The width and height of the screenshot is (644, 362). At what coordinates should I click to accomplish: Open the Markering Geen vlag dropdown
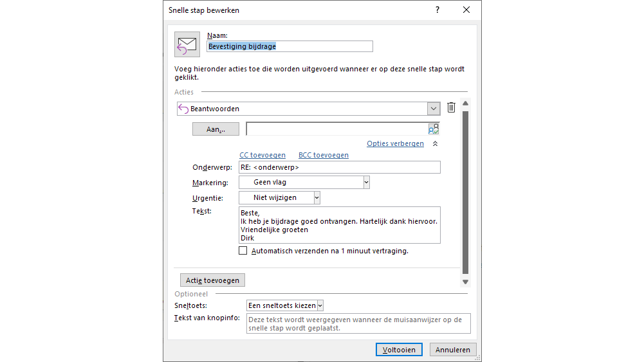pos(366,182)
